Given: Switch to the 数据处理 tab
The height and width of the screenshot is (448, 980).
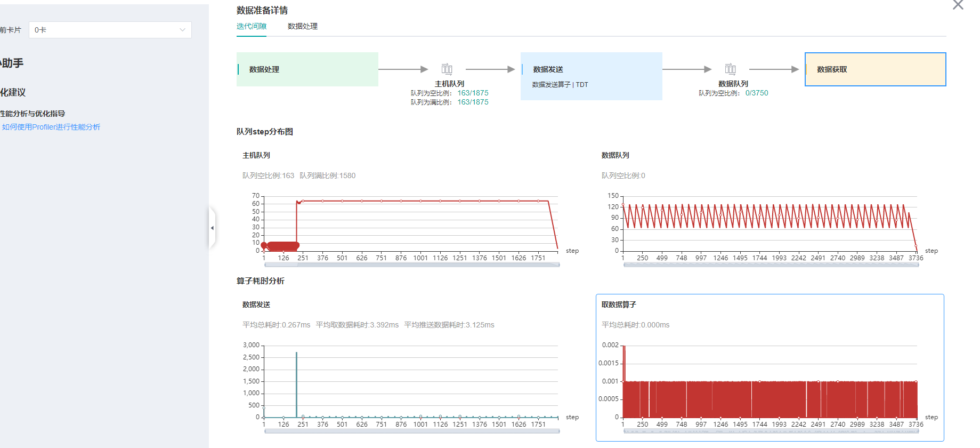Looking at the screenshot, I should click(x=303, y=26).
